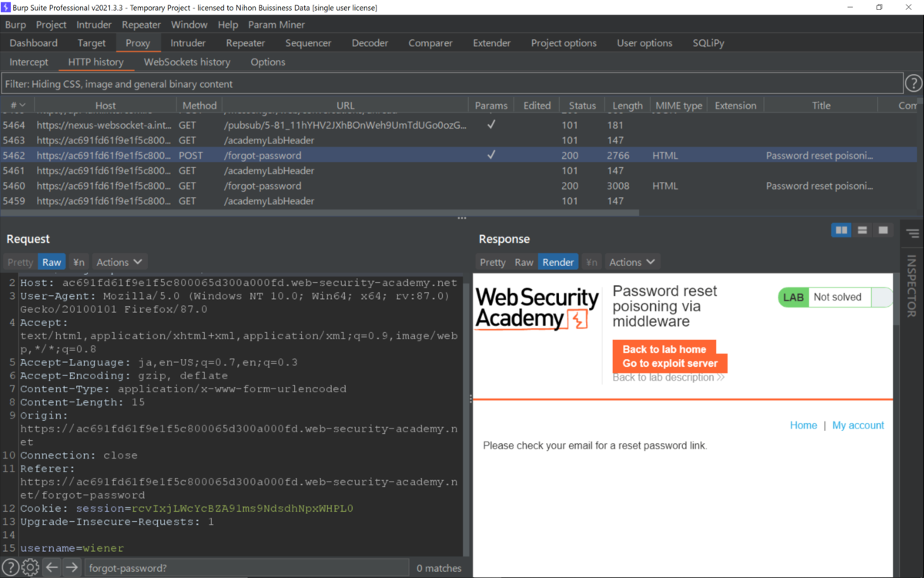The height and width of the screenshot is (578, 924).
Task: Switch to Decoder tab
Action: (370, 43)
